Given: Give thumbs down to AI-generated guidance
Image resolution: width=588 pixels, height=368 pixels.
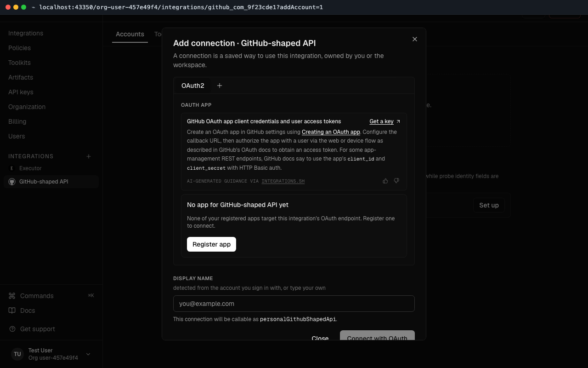Looking at the screenshot, I should 396,181.
